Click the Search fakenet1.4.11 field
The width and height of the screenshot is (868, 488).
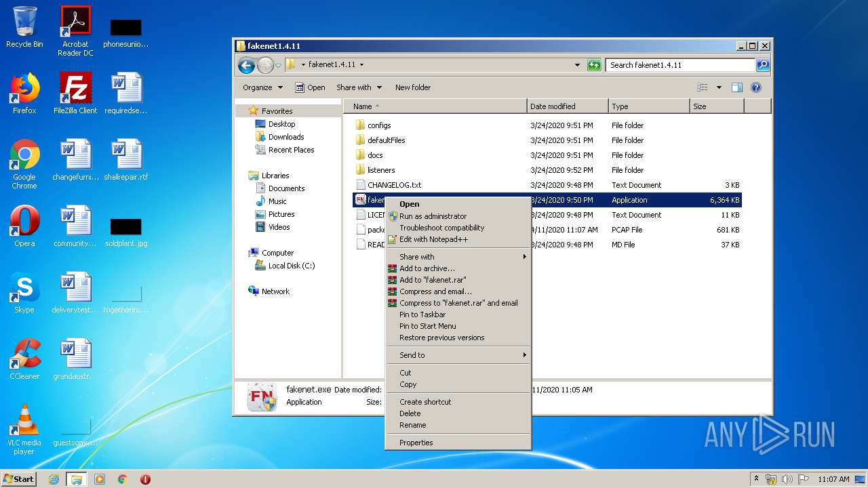point(680,65)
